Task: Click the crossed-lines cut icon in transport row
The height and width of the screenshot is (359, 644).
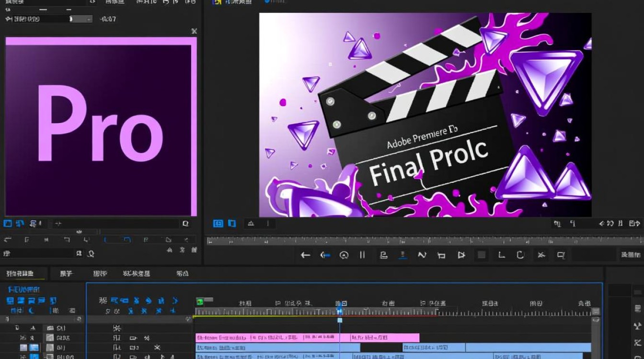Action: point(541,255)
